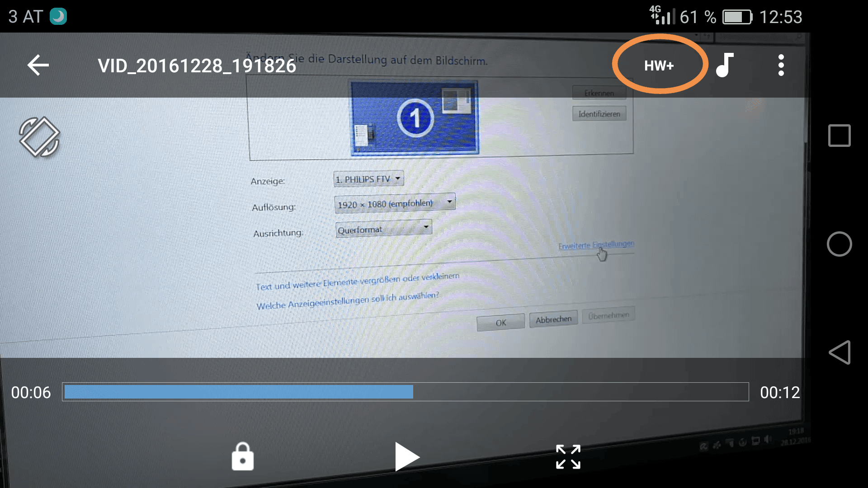The width and height of the screenshot is (868, 488).
Task: Tap the total duration 00:12
Action: 780,392
